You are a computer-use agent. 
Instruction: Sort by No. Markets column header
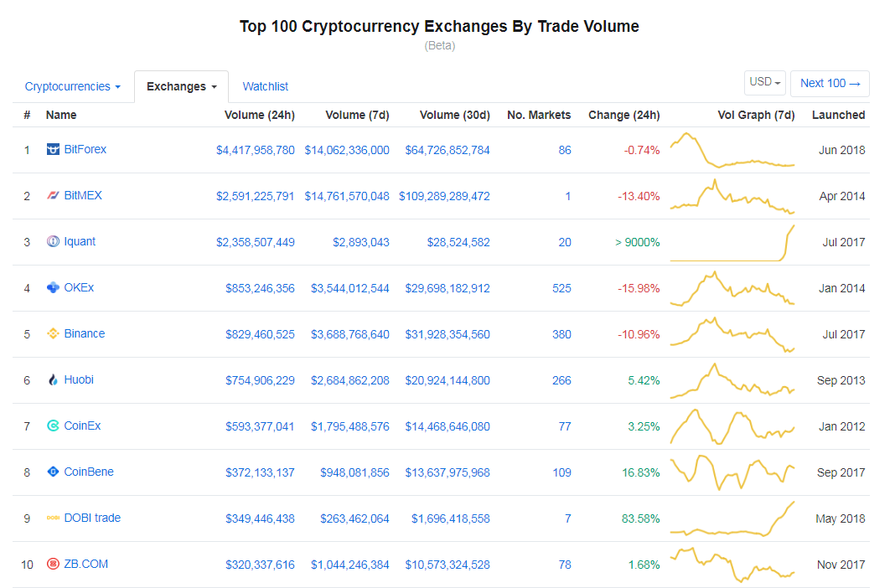point(539,116)
